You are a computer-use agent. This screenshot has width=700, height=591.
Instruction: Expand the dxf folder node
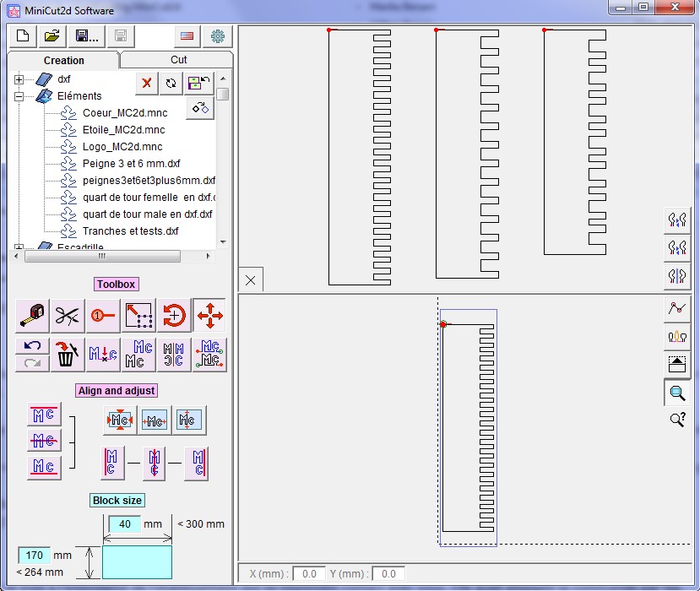tap(19, 79)
